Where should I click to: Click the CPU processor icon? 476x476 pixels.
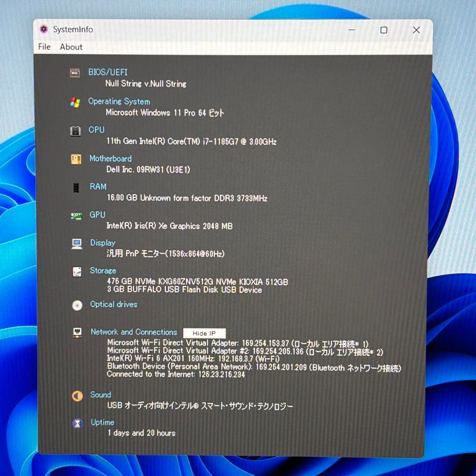(75, 131)
